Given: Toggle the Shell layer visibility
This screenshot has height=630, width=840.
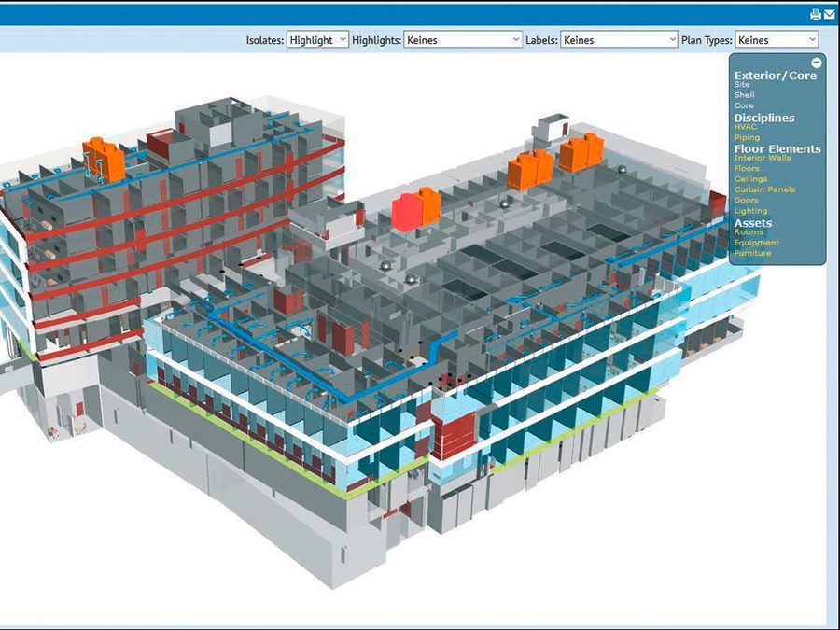Looking at the screenshot, I should (744, 95).
